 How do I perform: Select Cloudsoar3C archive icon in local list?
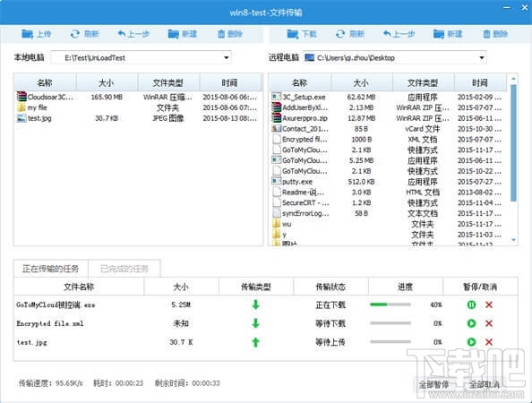(21, 97)
